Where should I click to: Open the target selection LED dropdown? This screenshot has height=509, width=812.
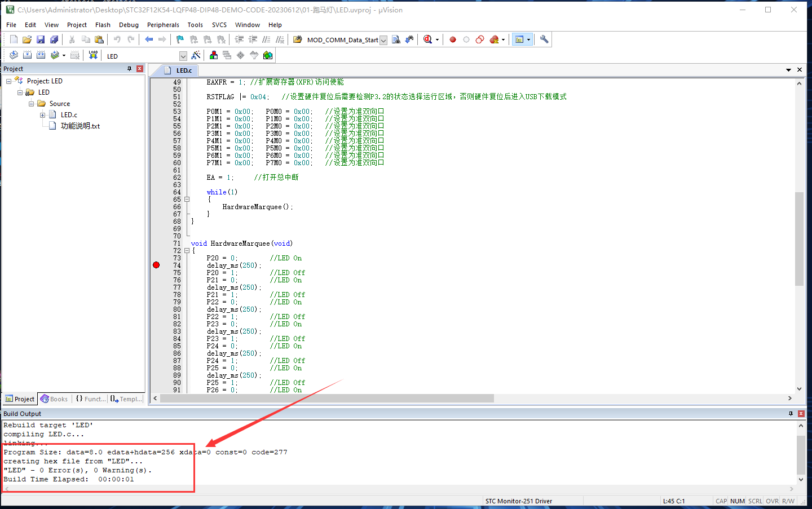pos(183,56)
